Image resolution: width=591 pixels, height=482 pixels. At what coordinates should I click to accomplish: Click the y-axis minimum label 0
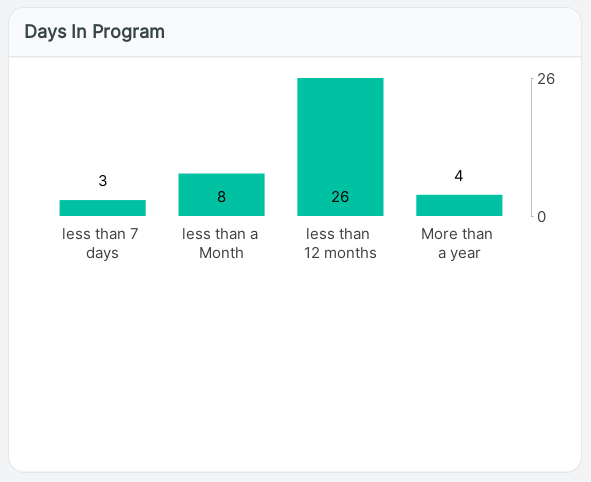(x=542, y=217)
